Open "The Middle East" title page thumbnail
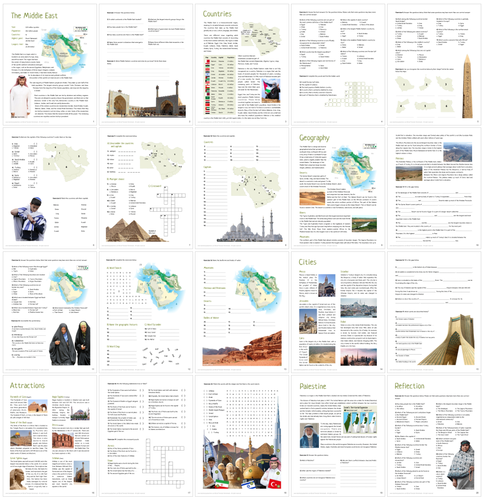This screenshot has width=485, height=500. [x=50, y=64]
